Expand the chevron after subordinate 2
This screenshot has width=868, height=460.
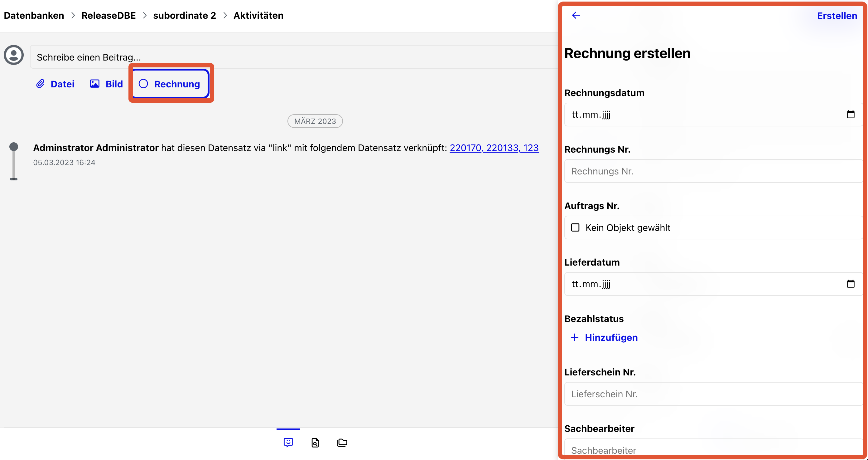click(225, 16)
